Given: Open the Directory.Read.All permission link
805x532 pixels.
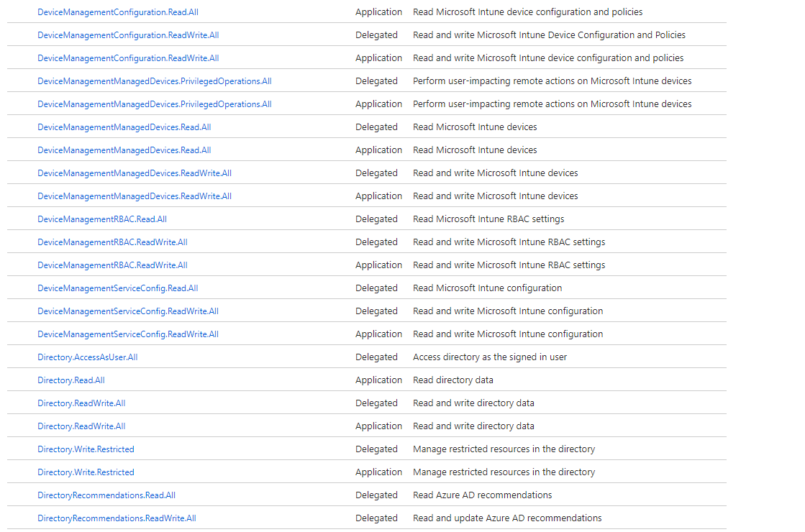Looking at the screenshot, I should click(x=71, y=380).
